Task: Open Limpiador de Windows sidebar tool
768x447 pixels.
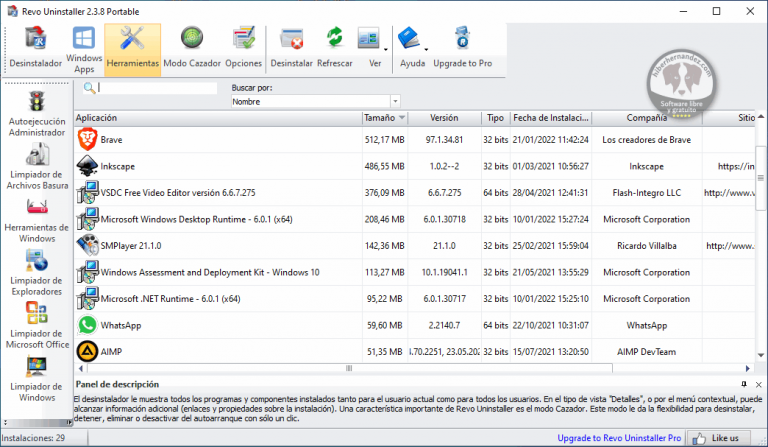Action: click(x=37, y=379)
